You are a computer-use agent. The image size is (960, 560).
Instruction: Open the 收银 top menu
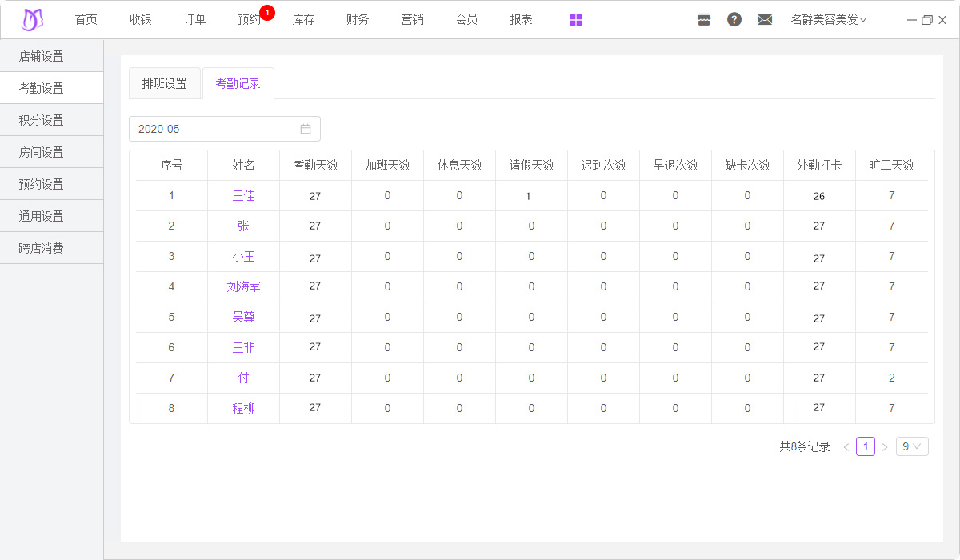pos(141,20)
